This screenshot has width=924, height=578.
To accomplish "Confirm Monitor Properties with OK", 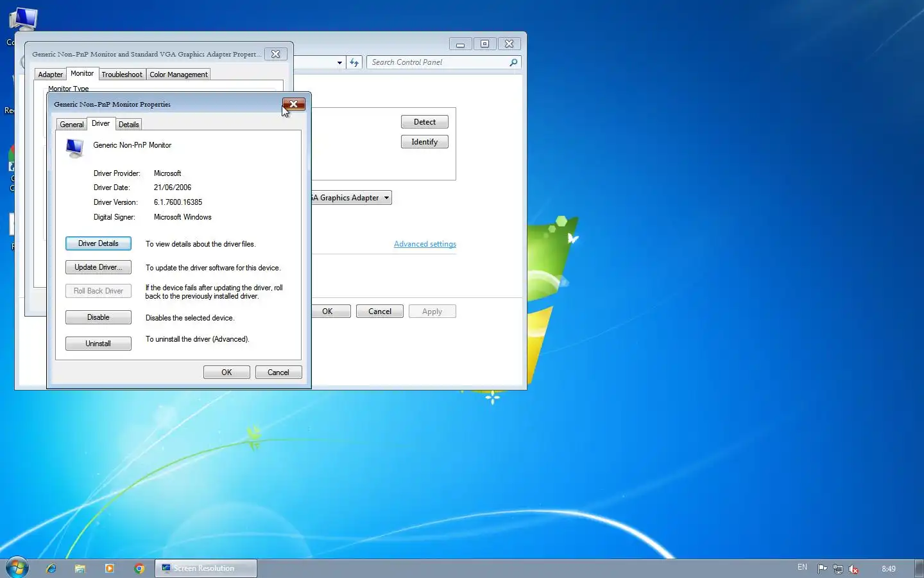I will 227,372.
